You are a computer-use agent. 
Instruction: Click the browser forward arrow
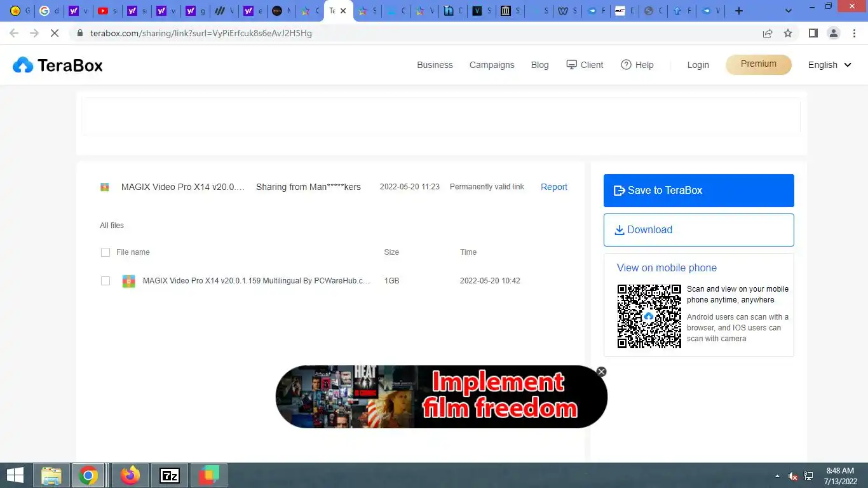(x=34, y=33)
